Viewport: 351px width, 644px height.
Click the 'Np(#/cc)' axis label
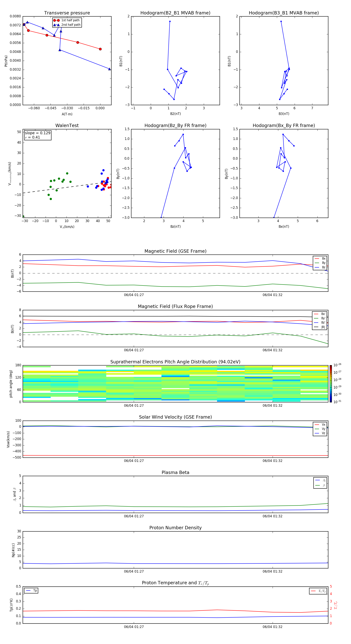point(13,550)
